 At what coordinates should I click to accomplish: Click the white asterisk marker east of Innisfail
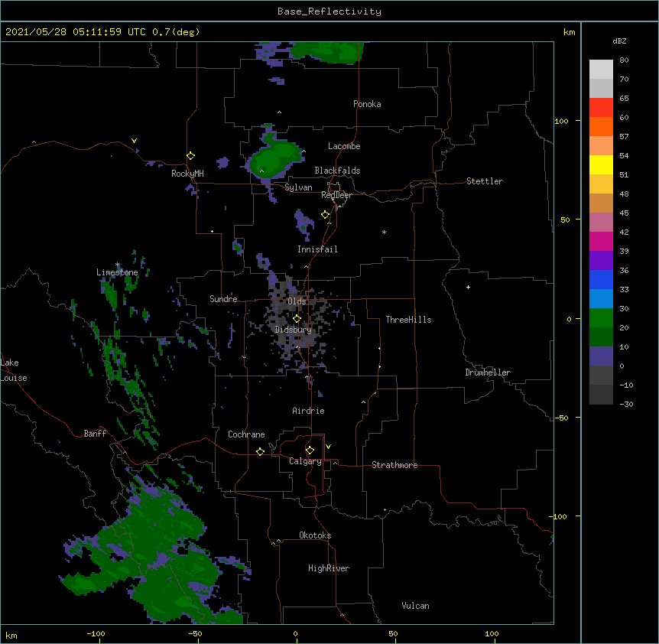click(x=384, y=232)
